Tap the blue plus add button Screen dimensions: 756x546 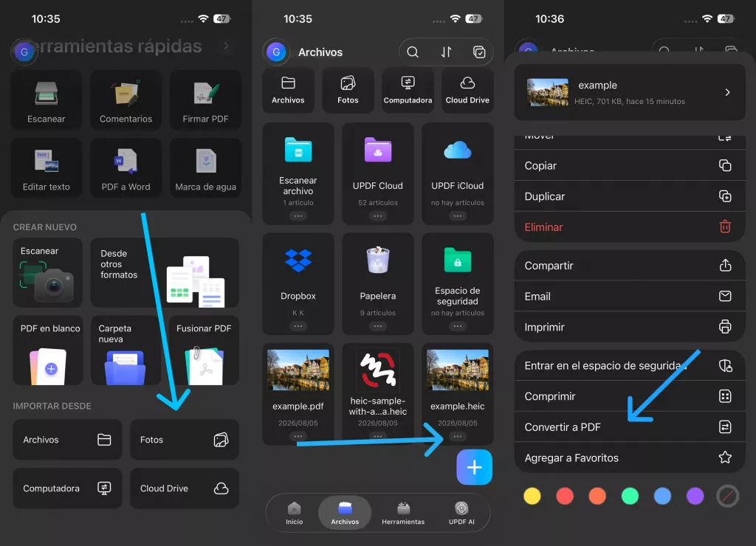click(475, 467)
